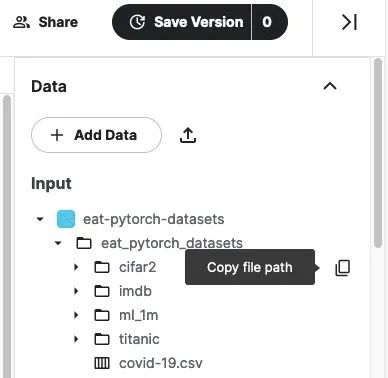Click the Share people icon
Image resolution: width=388 pixels, height=378 pixels.
pyautogui.click(x=22, y=22)
